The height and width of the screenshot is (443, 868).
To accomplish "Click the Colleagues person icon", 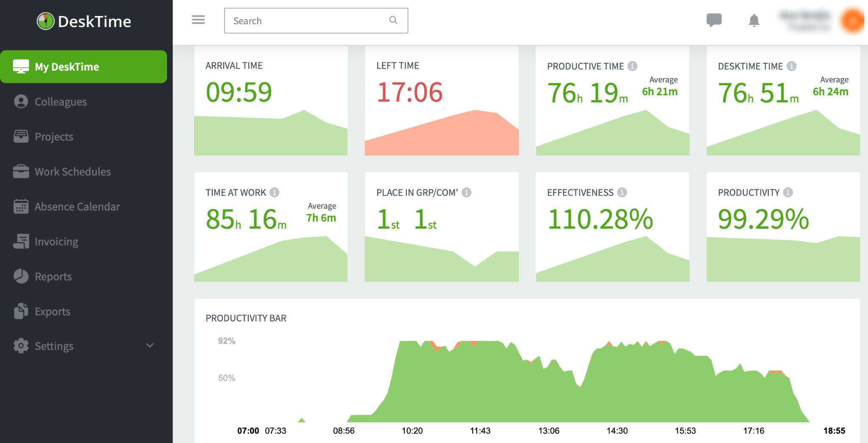I will click(x=21, y=102).
